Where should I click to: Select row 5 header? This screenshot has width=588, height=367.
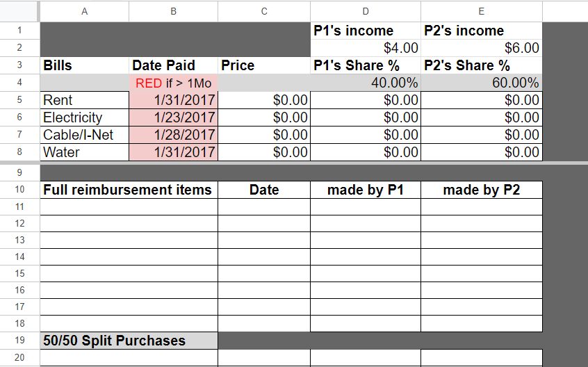[x=19, y=100]
